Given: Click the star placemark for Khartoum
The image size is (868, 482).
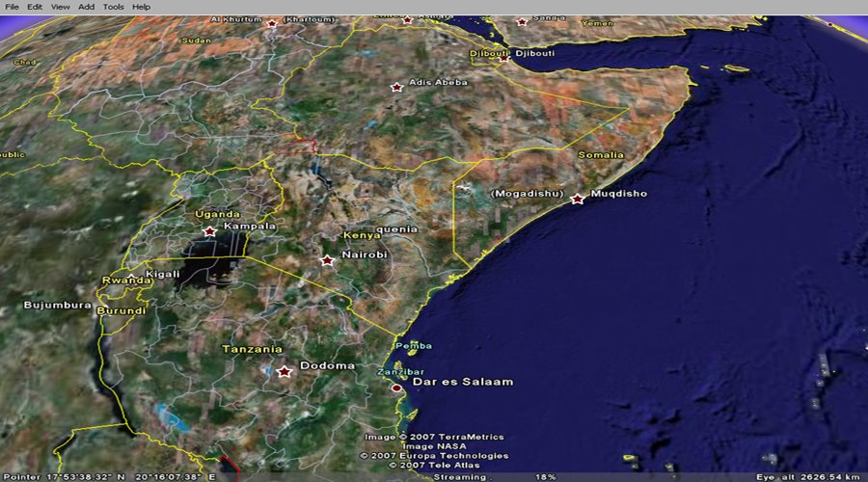Looking at the screenshot, I should click(272, 24).
